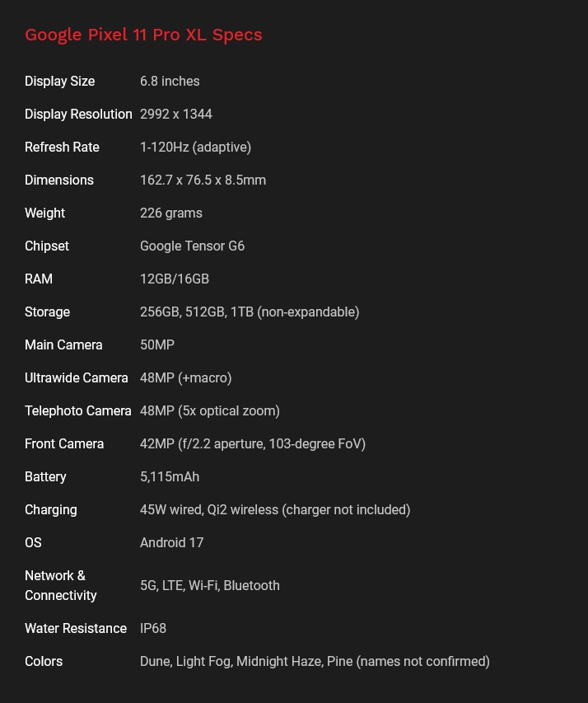Image resolution: width=588 pixels, height=703 pixels.
Task: Click the IP68 water resistance value
Action: (153, 629)
